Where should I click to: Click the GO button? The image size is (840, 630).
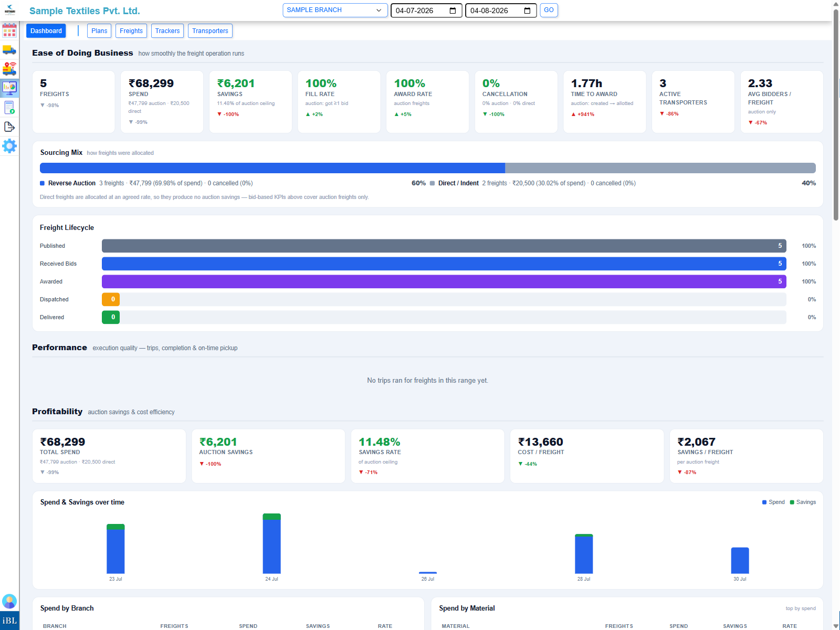click(x=549, y=10)
